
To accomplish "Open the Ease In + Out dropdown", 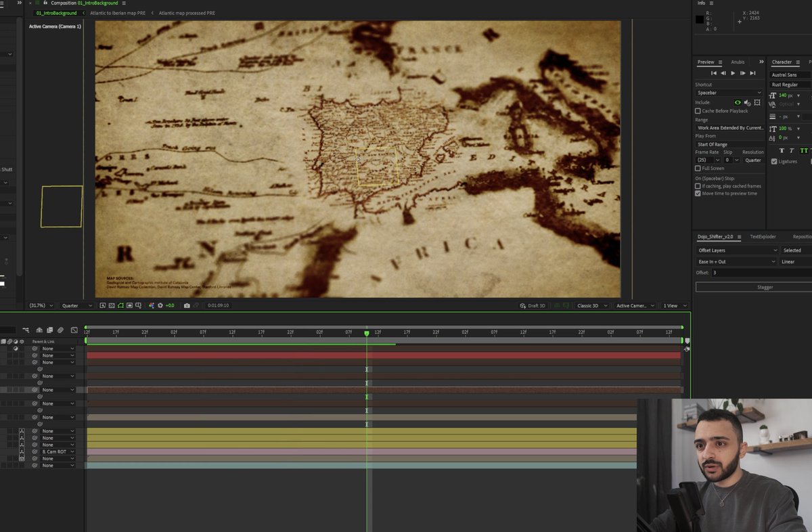I will [737, 261].
